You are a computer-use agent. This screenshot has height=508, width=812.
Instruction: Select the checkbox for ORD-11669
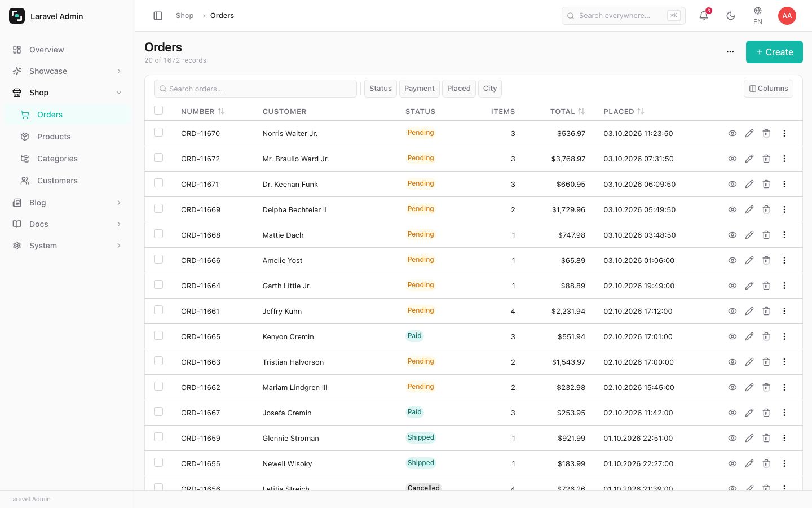click(x=158, y=208)
